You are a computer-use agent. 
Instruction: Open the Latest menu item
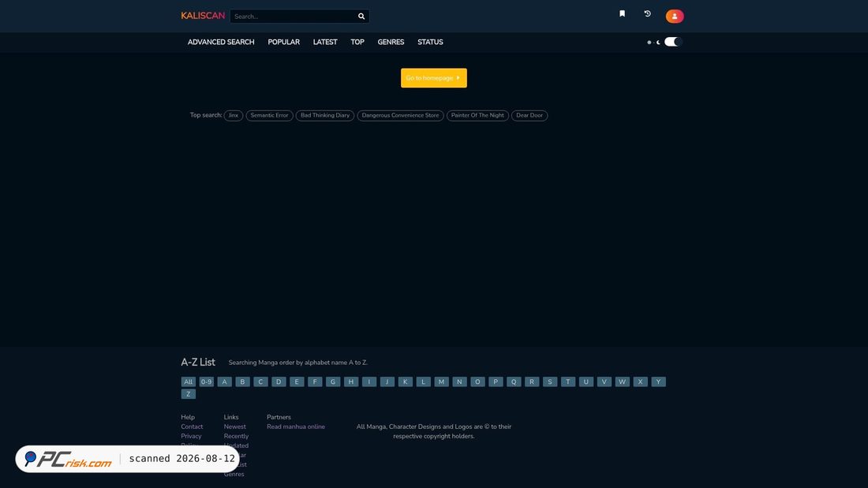tap(325, 42)
